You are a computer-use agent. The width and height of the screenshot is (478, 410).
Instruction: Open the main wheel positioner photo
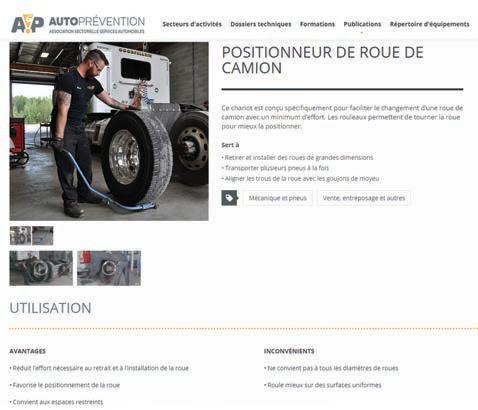109,131
